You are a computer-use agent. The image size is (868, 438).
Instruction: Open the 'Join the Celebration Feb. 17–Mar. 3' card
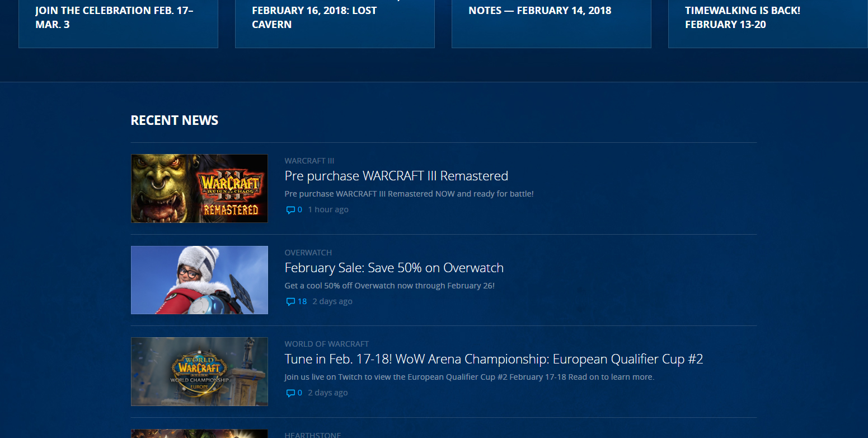pyautogui.click(x=118, y=24)
